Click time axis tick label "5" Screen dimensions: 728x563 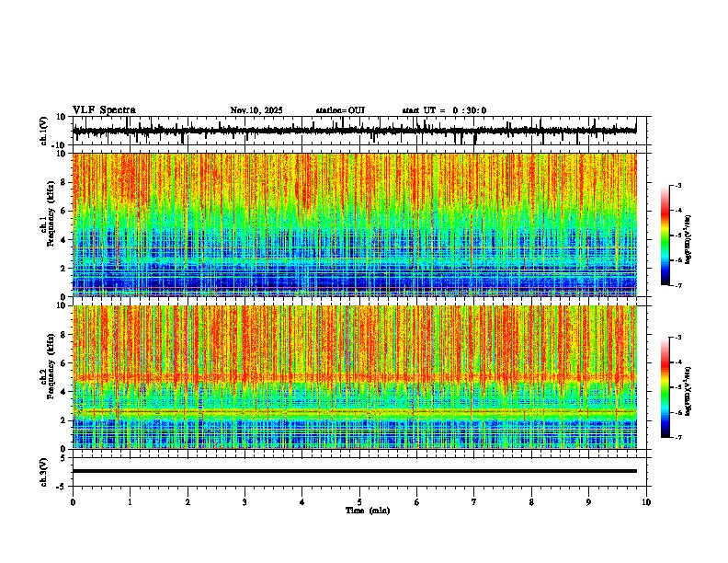[x=359, y=502]
